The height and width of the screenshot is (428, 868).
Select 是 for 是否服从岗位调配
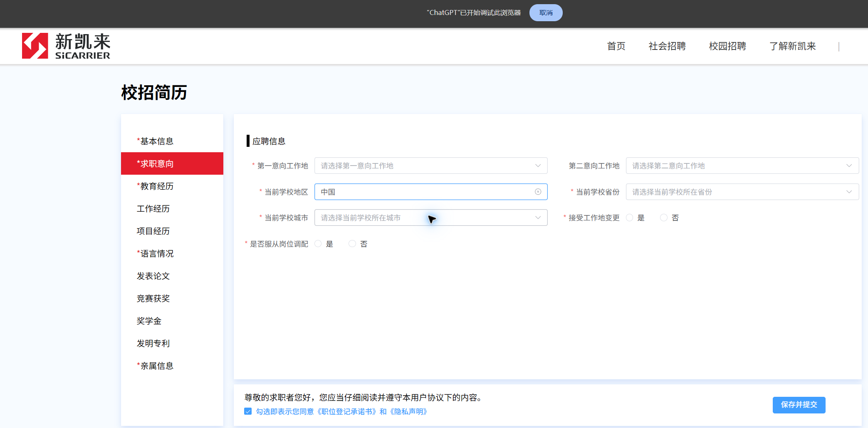318,244
